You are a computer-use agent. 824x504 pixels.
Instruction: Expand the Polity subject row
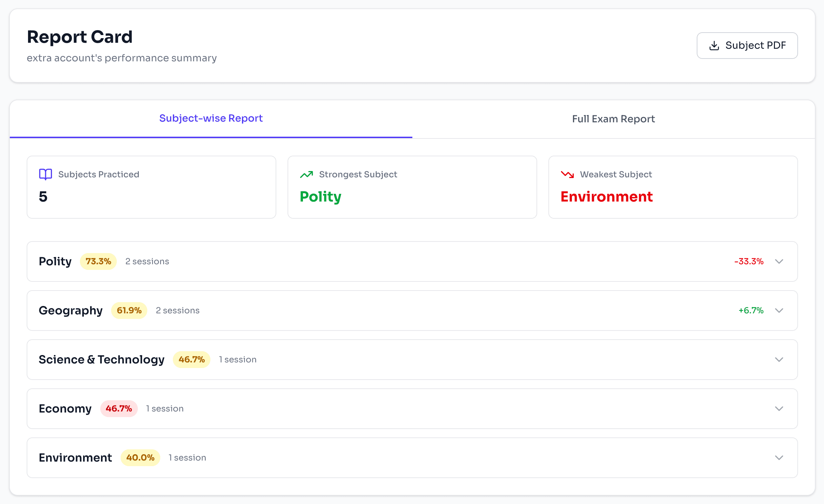(x=779, y=261)
